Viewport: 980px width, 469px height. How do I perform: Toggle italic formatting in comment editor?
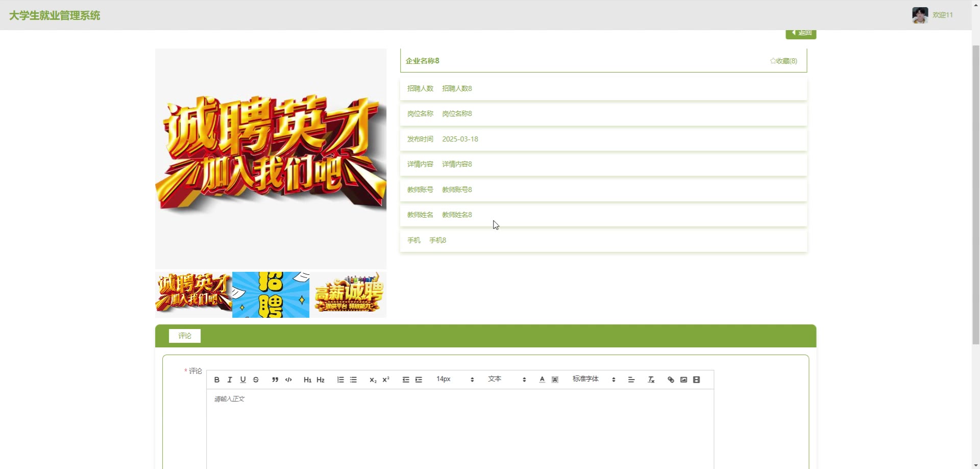pyautogui.click(x=230, y=380)
